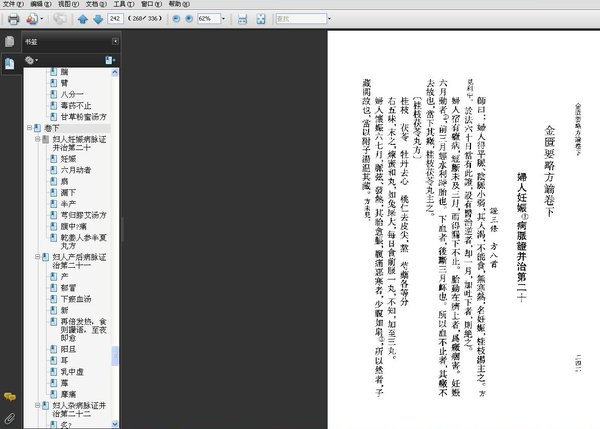
Task: Click the bookmark panel scroll down arrow
Action: pyautogui.click(x=115, y=424)
